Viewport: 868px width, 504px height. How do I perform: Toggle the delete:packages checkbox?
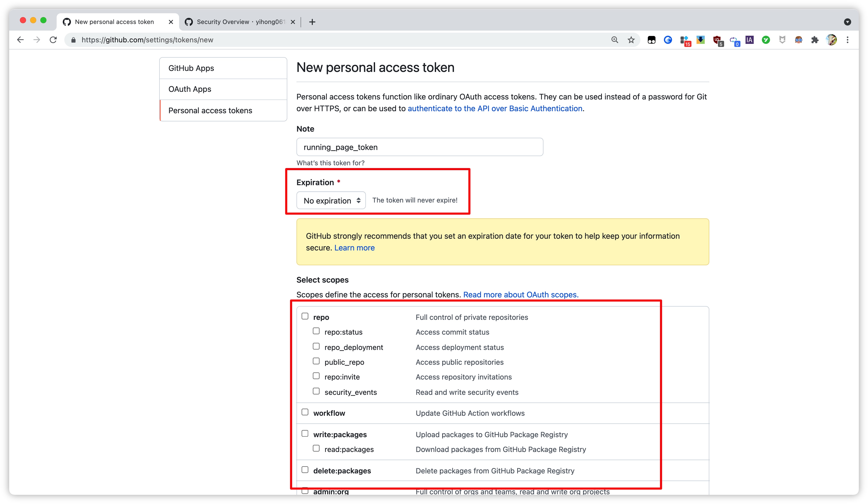coord(305,470)
